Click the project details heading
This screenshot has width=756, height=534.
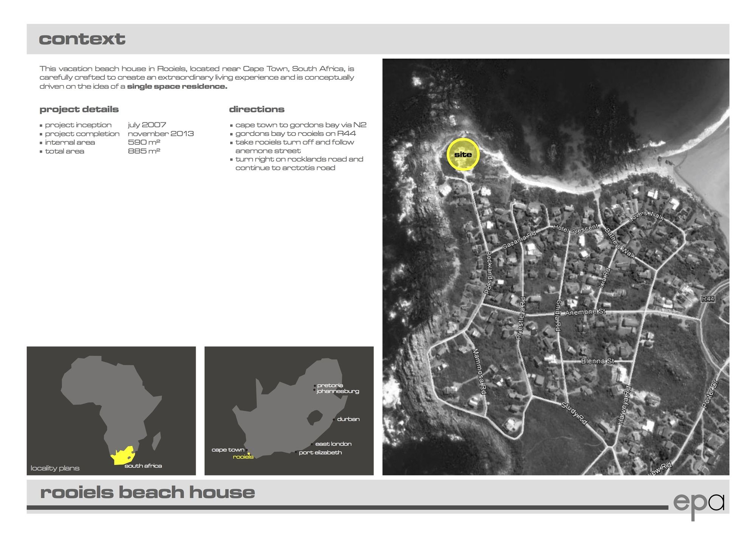[79, 109]
